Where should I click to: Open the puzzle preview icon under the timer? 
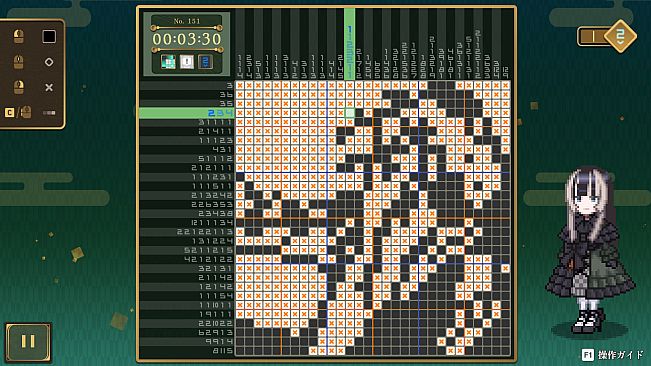pos(168,62)
